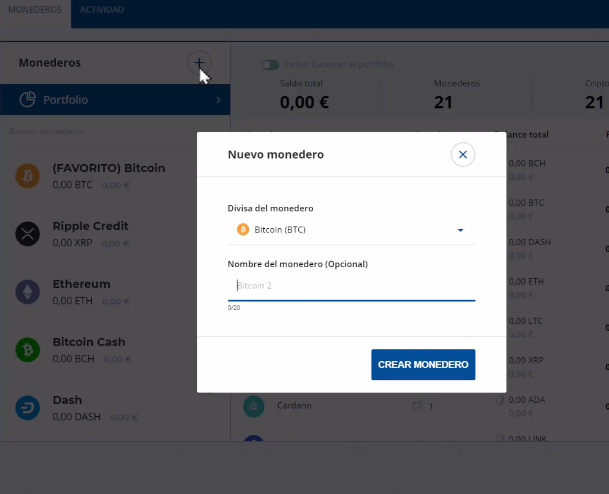609x494 pixels.
Task: Click the Portfolio pie chart icon
Action: (x=28, y=99)
